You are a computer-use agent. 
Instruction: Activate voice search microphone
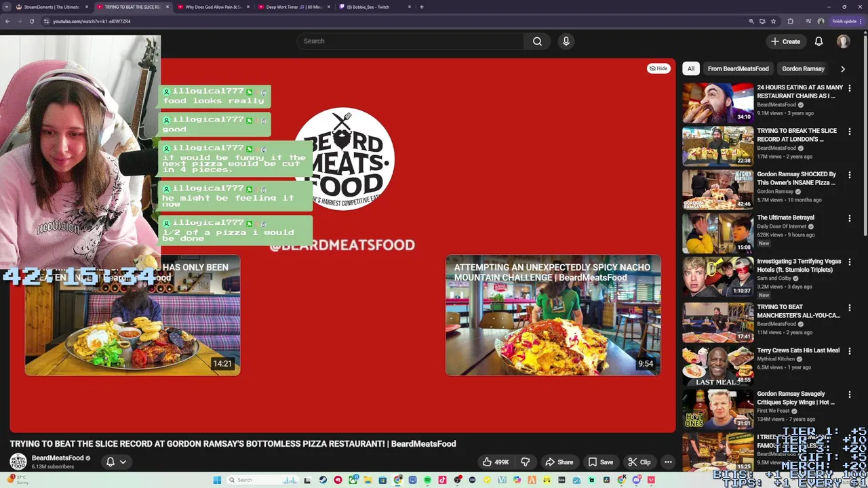click(x=566, y=41)
